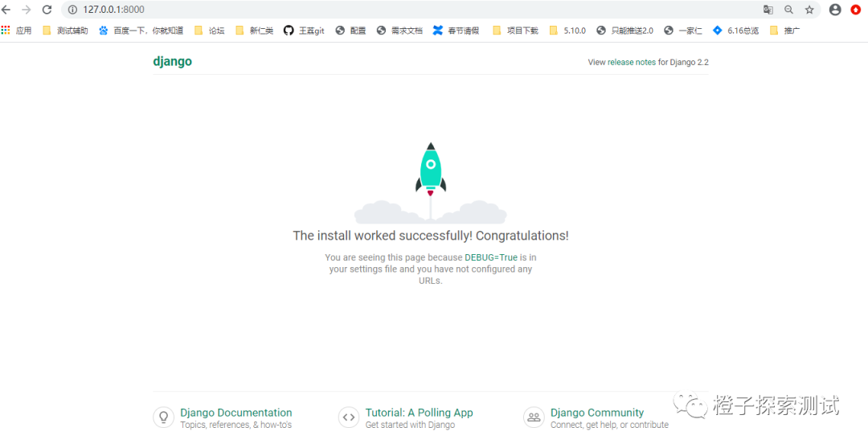
Task: Open the 只能推送2.0 bookmark
Action: tap(625, 31)
